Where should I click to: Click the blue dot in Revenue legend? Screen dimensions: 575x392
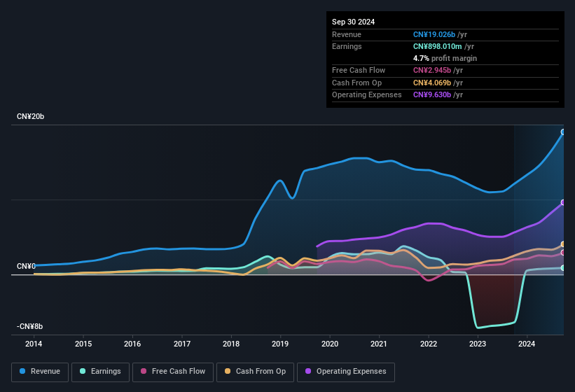pos(23,372)
